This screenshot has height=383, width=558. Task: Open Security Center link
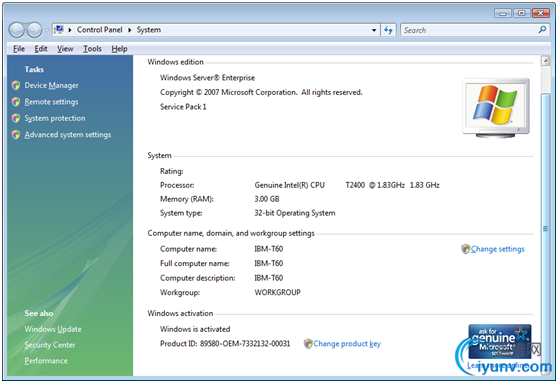tap(50, 345)
